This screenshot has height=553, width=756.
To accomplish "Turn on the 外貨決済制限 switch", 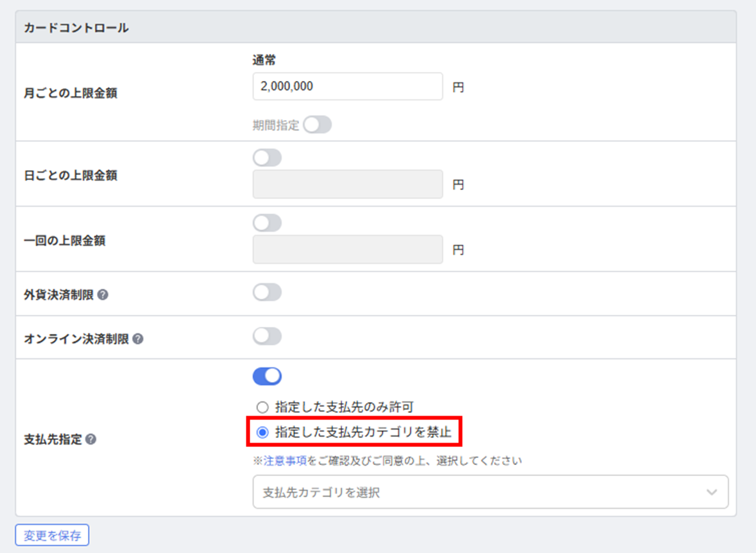I will coord(267,292).
